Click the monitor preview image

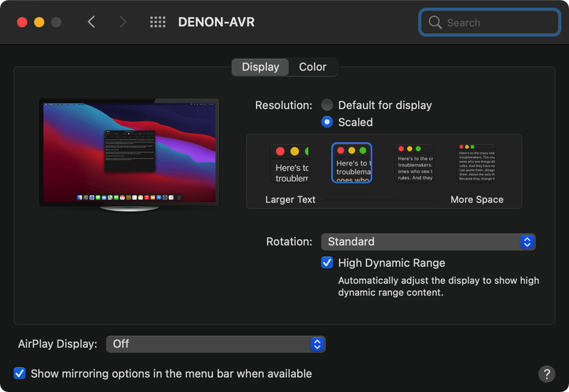coord(129,152)
